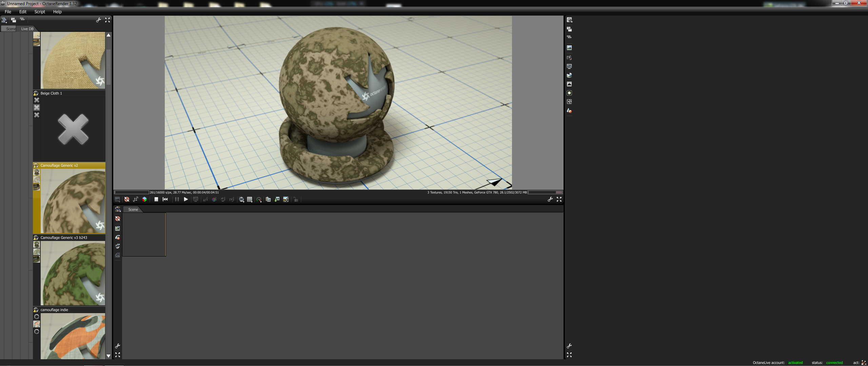This screenshot has height=366, width=868.
Task: Open the render region dropdown
Action: pos(242,200)
